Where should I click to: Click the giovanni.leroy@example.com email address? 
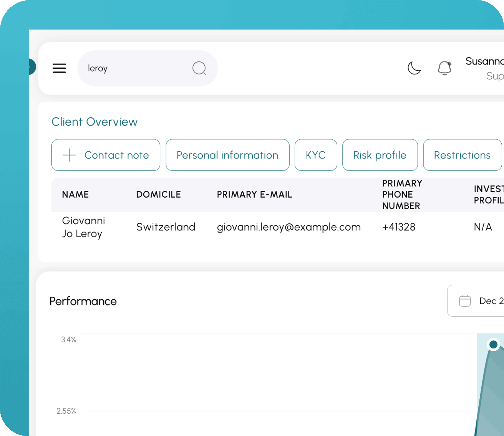(x=288, y=227)
